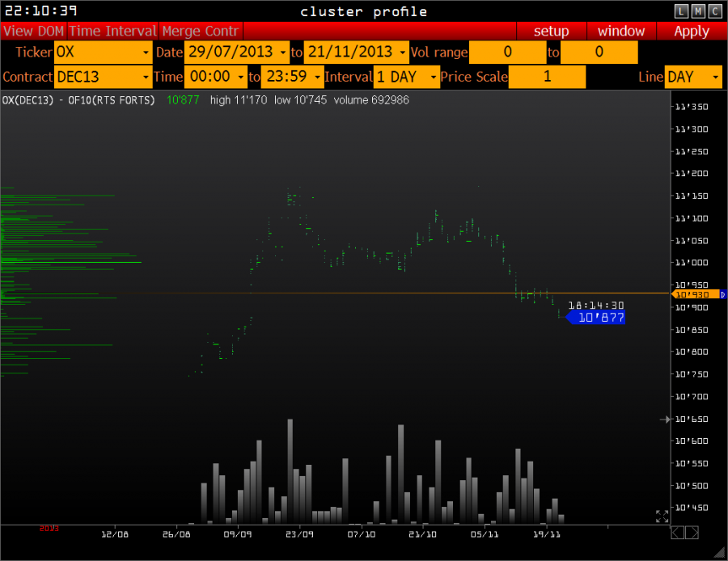Click the resize grip in the window corner
728x561 pixels.
tap(719, 552)
